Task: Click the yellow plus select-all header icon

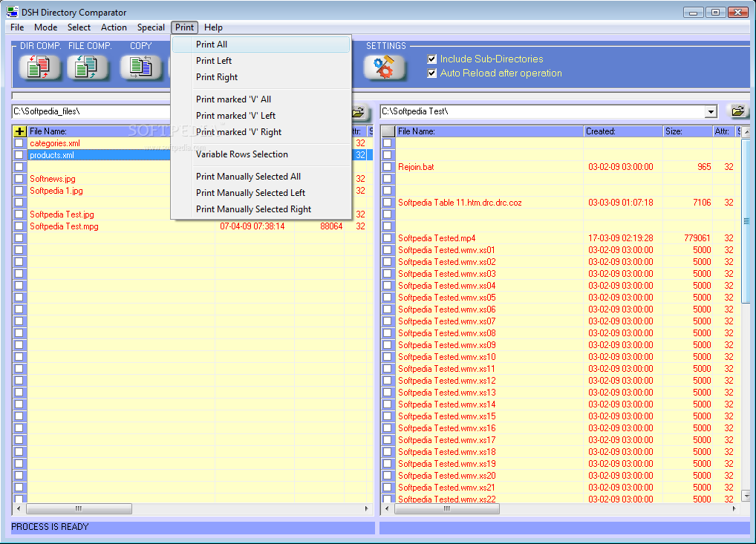Action: [20, 131]
